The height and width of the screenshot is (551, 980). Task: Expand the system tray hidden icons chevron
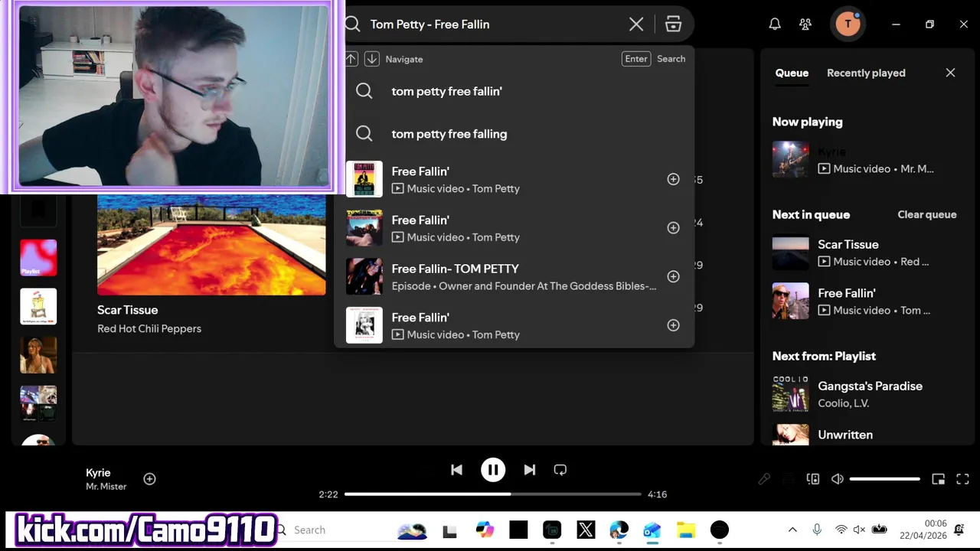point(792,530)
